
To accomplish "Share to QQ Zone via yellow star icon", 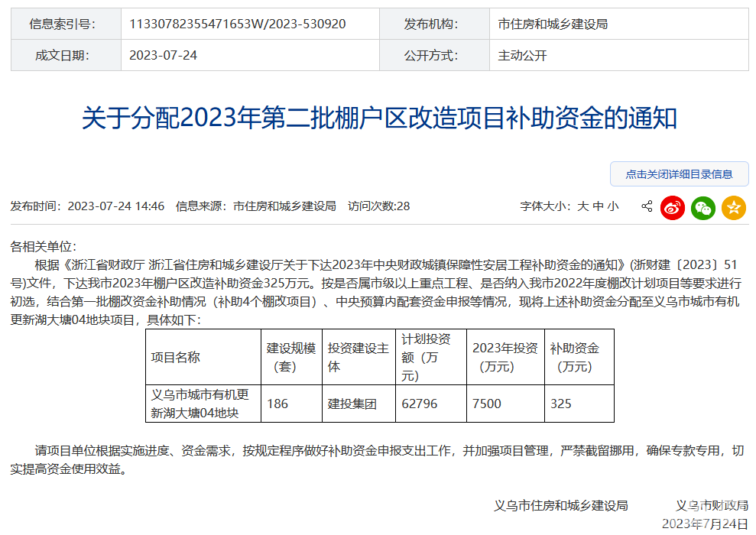I will [x=734, y=207].
